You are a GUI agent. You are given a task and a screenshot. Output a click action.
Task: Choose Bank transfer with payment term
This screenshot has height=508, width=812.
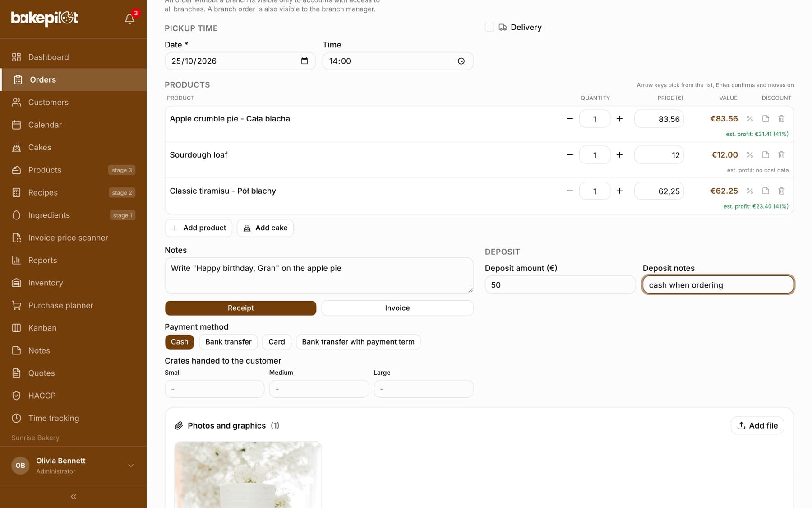[358, 342]
